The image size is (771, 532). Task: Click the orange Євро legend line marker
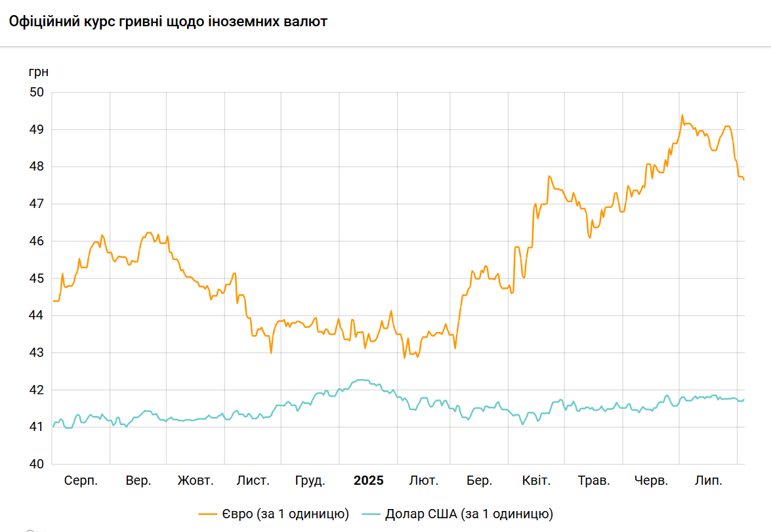point(207,513)
